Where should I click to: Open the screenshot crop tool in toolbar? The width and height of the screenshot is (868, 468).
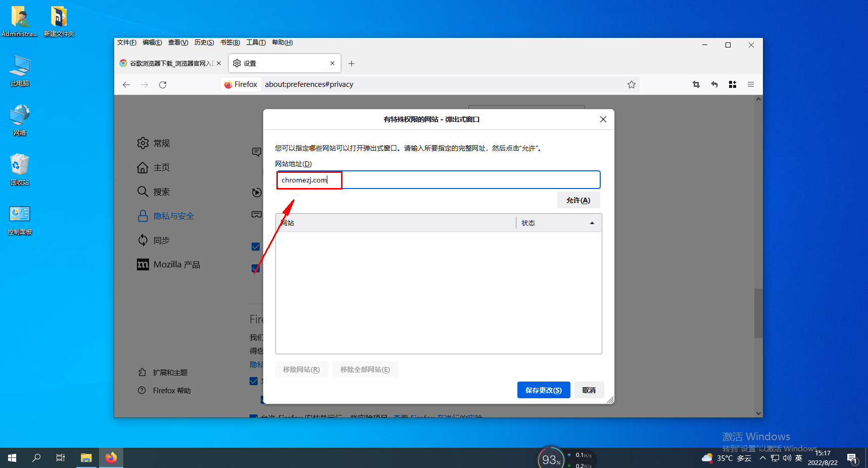(x=696, y=84)
